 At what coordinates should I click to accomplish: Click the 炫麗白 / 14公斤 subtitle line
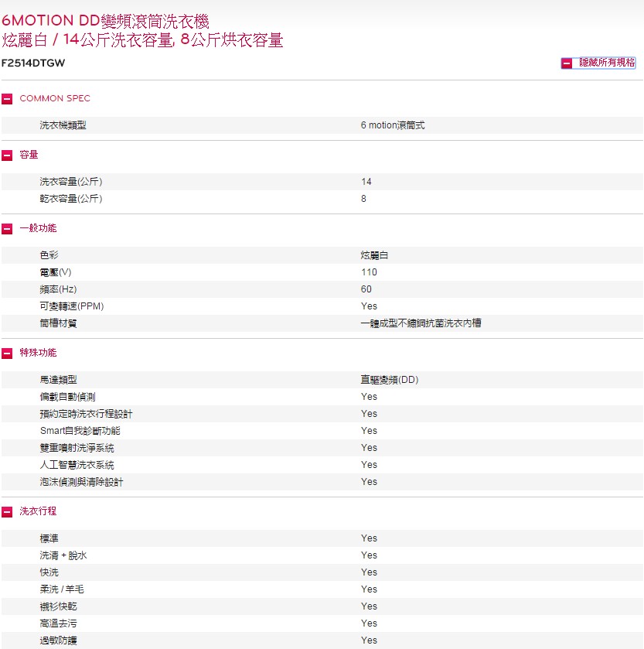point(142,40)
